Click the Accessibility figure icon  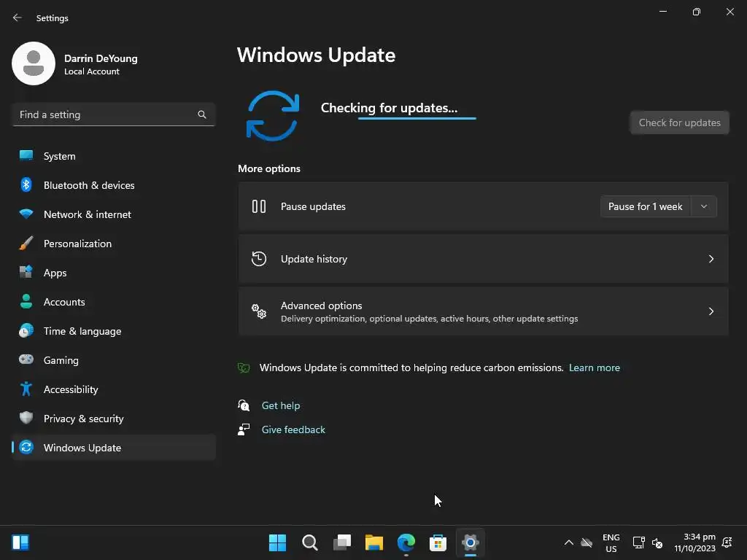point(26,389)
